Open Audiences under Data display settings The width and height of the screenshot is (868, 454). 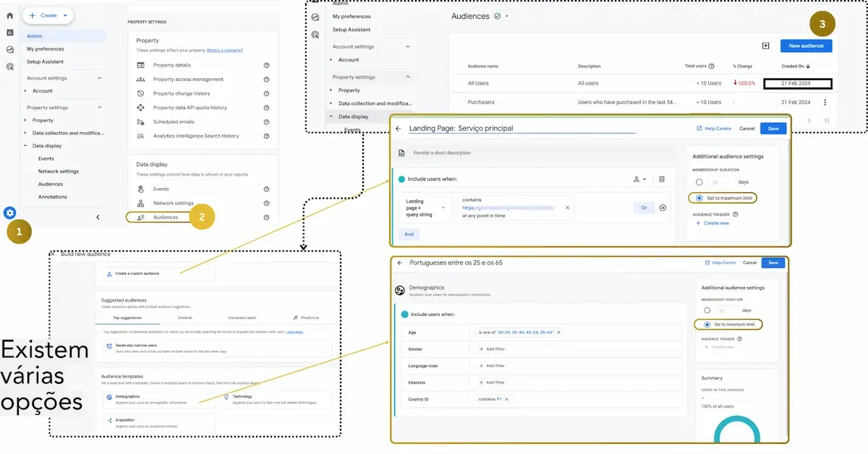(x=165, y=217)
